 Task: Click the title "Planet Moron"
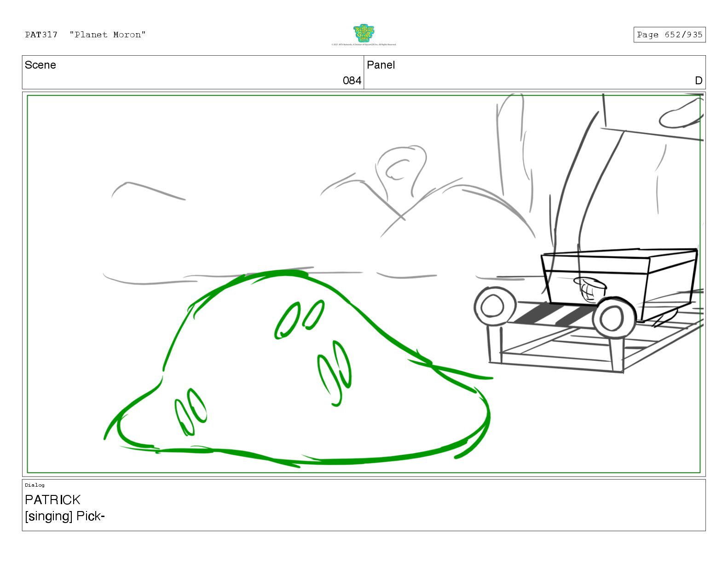coord(108,35)
